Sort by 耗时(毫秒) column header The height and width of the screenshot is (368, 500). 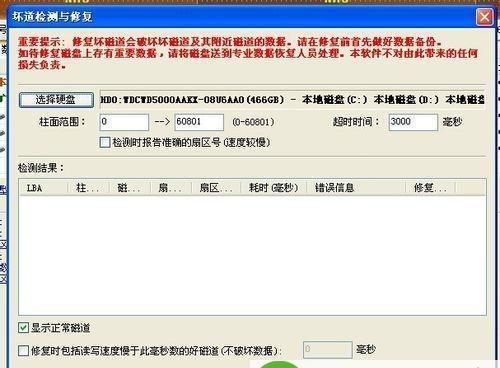(x=274, y=188)
